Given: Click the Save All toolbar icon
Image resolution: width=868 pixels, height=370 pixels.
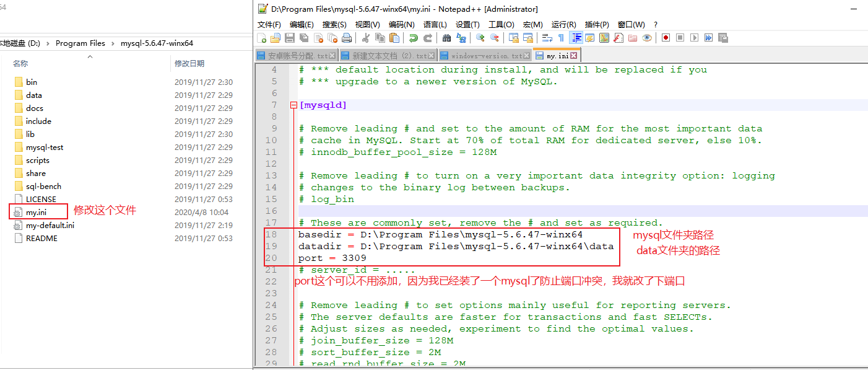Looking at the screenshot, I should tap(304, 38).
